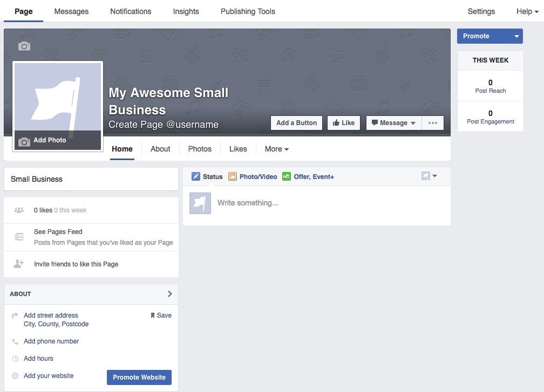Click the invite friends person-plus icon

(x=18, y=264)
